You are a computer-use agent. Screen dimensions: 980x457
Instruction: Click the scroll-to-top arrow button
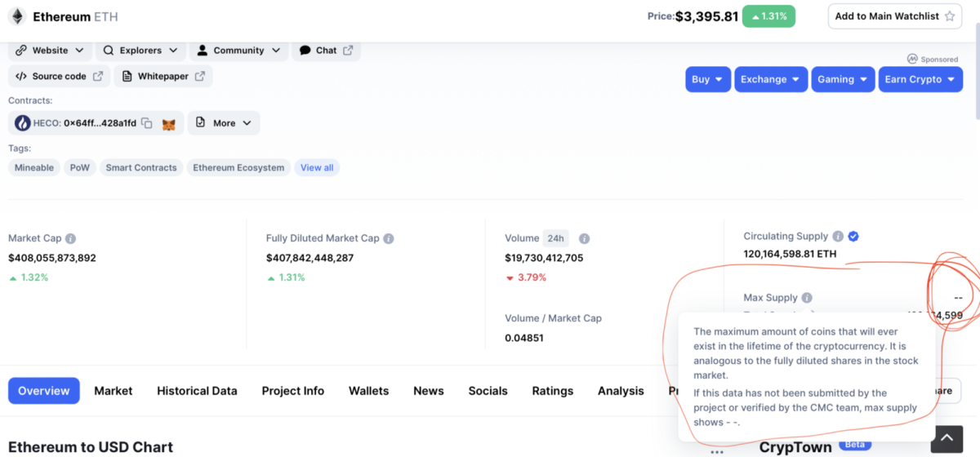[x=947, y=439]
